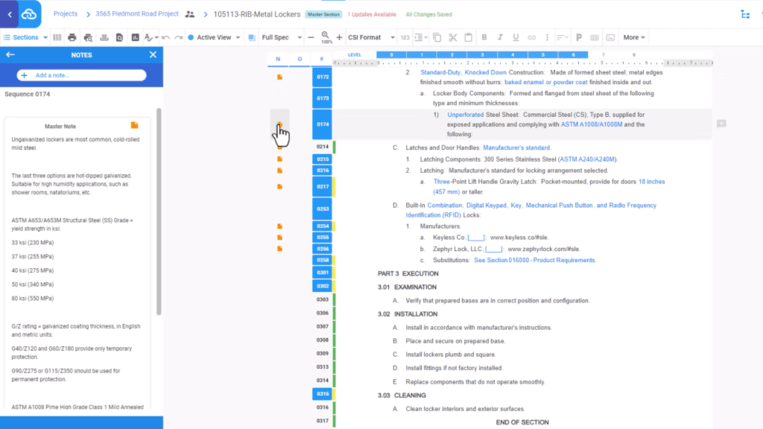
Task: Insert an image icon
Action: [x=610, y=37]
